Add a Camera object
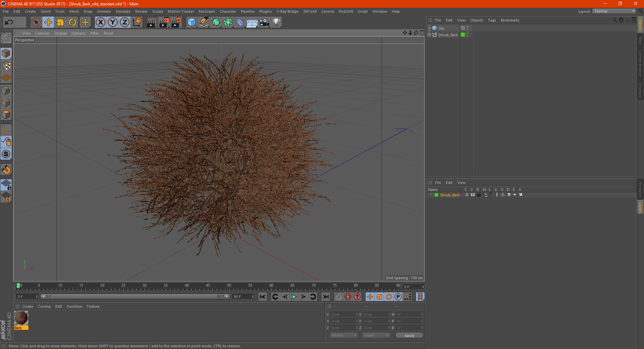 click(264, 22)
